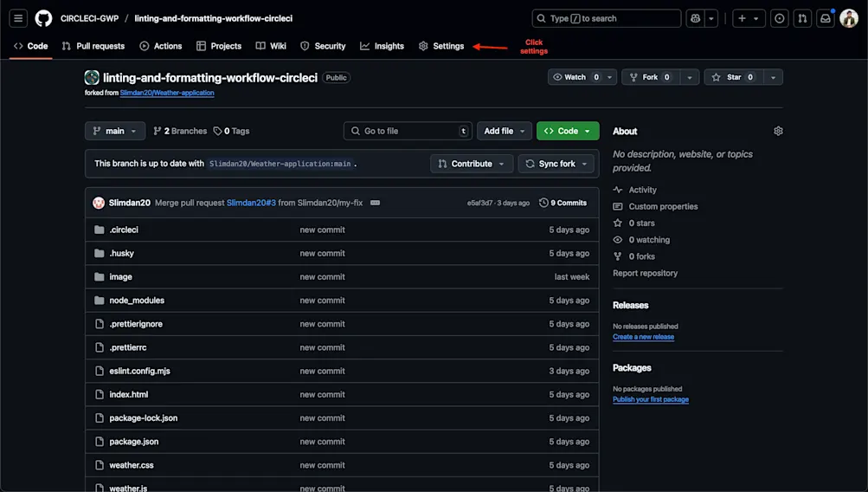The height and width of the screenshot is (492, 868).
Task: Go to the CIRCLECI-GWP organization link
Action: tap(90, 18)
